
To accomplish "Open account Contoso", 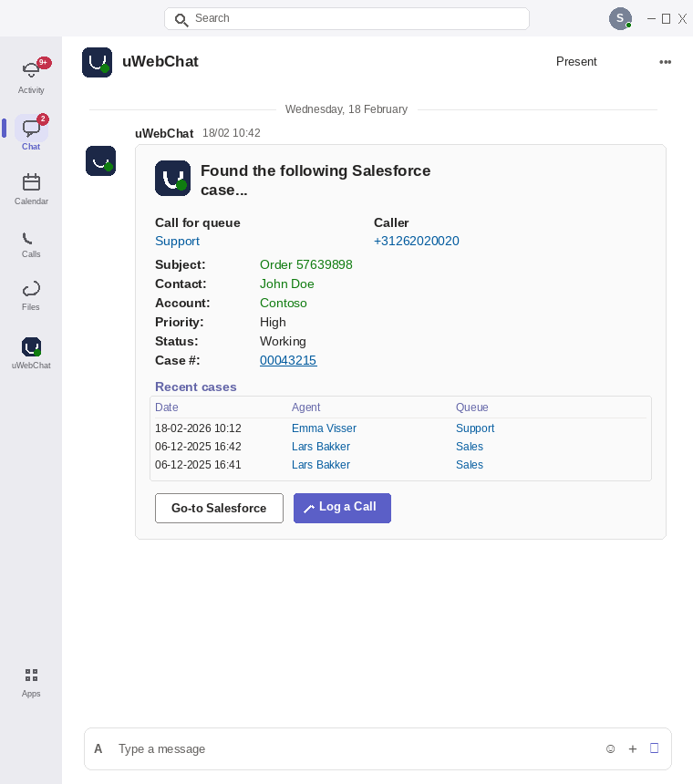I will click(283, 303).
